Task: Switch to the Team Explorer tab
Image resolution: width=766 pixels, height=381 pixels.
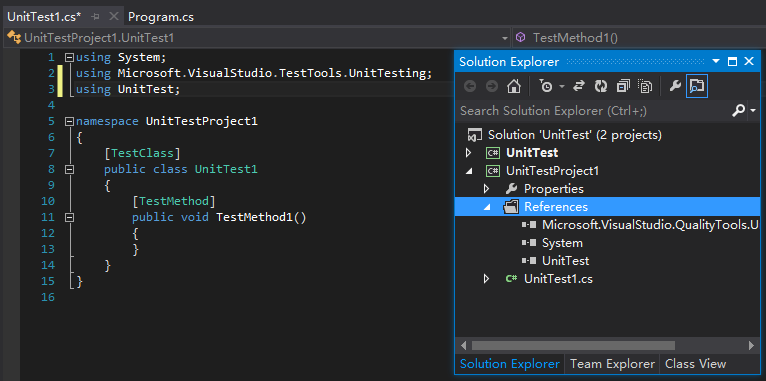Action: point(612,364)
